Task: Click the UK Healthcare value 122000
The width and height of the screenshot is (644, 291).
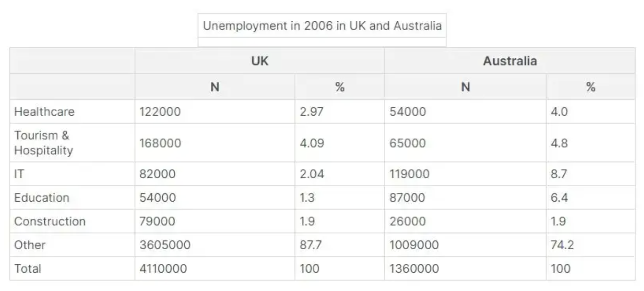Action: pos(160,112)
